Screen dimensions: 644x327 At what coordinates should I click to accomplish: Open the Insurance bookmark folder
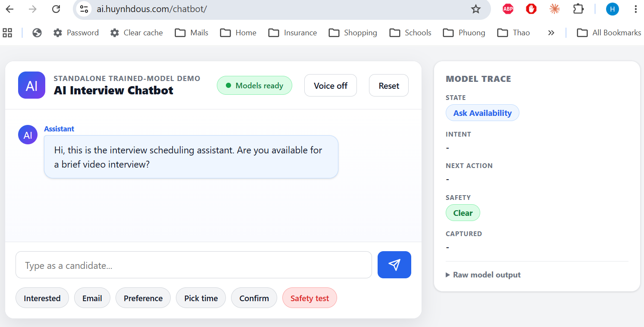pyautogui.click(x=292, y=33)
